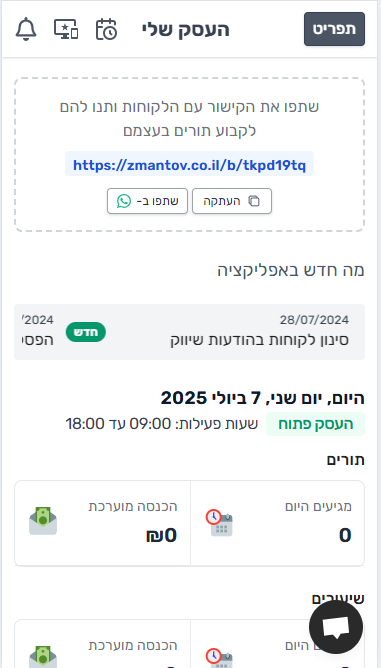Open the הכנסה מוערכת income card

(103, 524)
